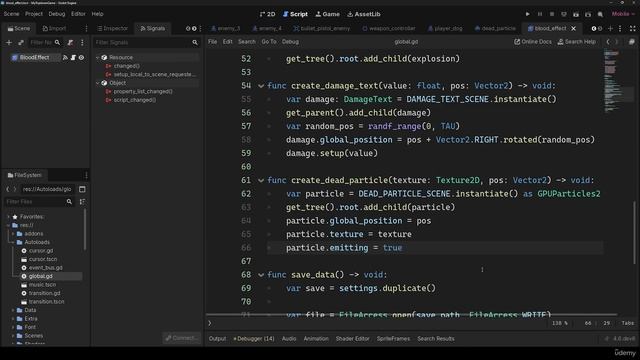Image resolution: width=640 pixels, height=360 pixels.
Task: Close the blood_effect scene tab
Action: click(573, 28)
